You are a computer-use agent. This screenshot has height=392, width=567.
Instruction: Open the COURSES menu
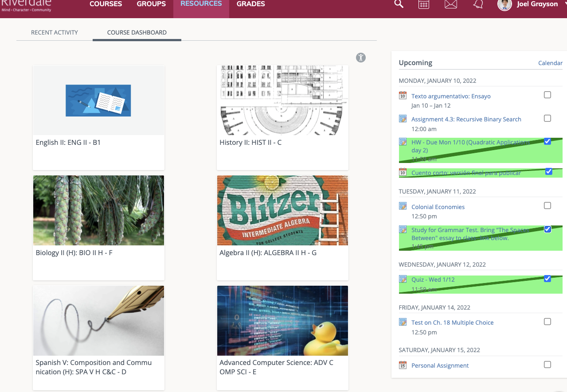click(x=106, y=4)
